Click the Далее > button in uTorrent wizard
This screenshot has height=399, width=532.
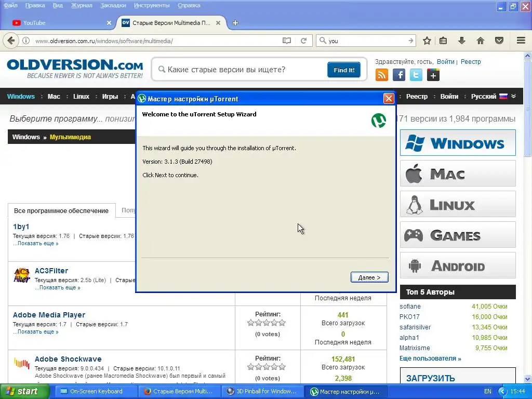369,277
